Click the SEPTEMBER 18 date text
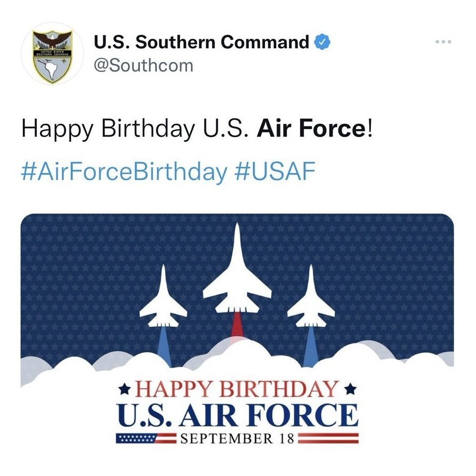This screenshot has height=476, width=476. [237, 439]
